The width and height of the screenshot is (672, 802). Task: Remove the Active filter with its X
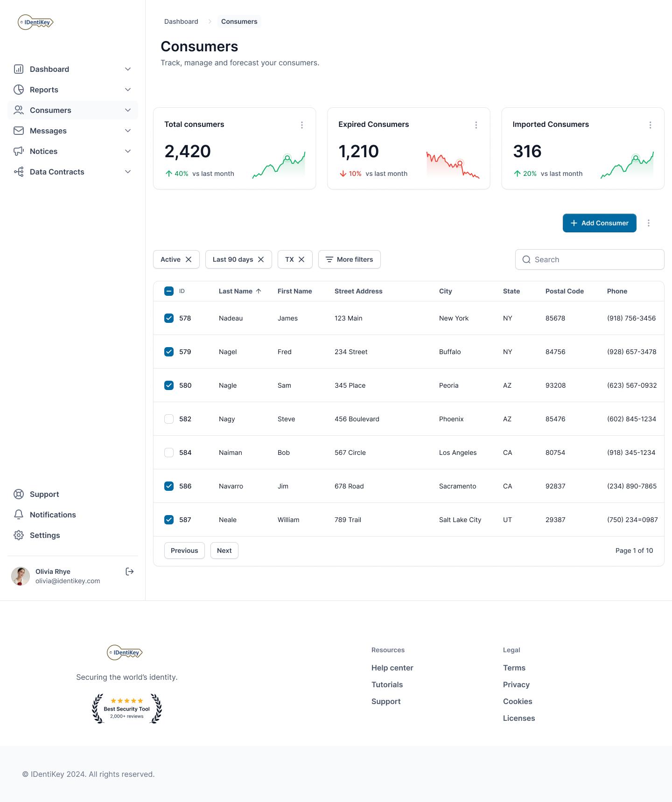click(189, 259)
